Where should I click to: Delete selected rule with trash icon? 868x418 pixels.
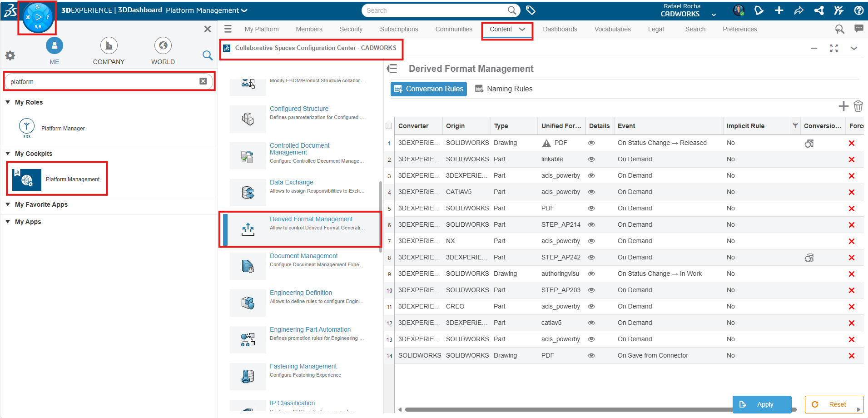pos(858,106)
